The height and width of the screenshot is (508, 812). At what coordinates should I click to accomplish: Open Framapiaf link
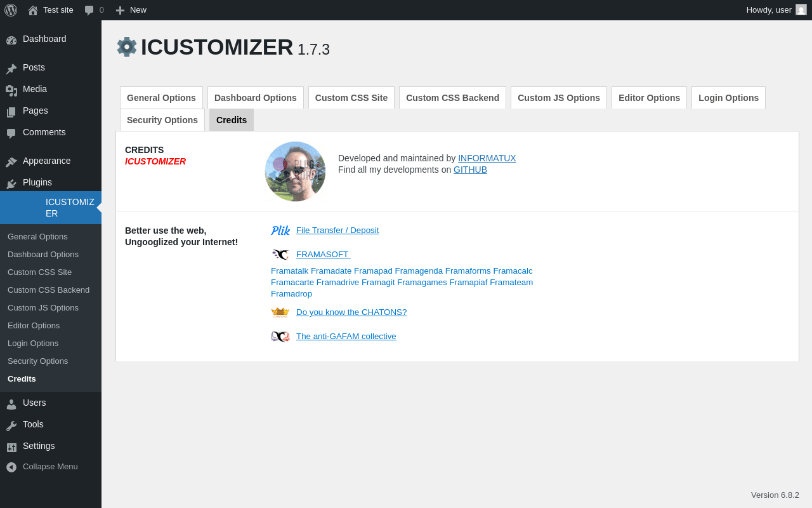[x=468, y=283]
